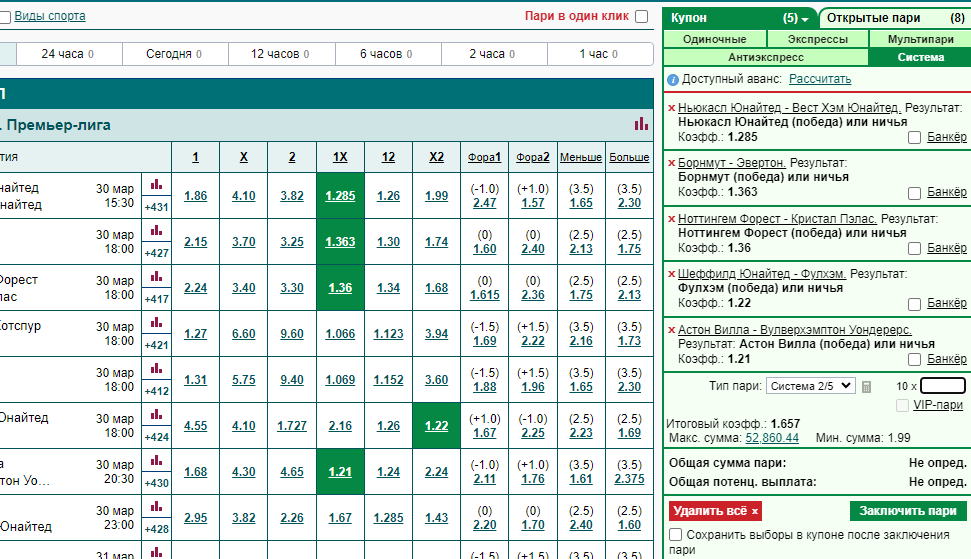Open stats icon above +427 row
Screen dimensions: 971x559
pyautogui.click(x=157, y=231)
